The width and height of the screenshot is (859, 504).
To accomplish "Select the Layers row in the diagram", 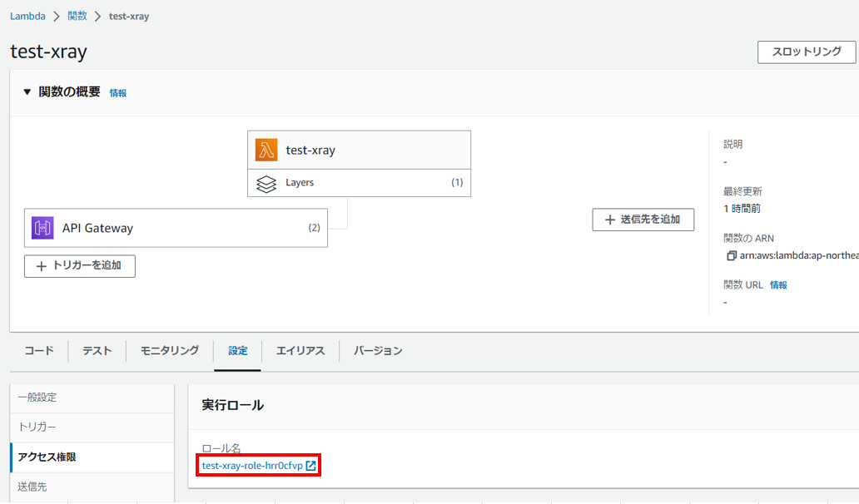I will (359, 183).
